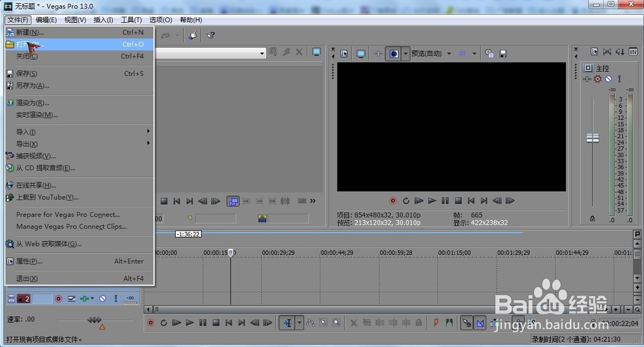Choose 捕获视频(V)... menu entry
This screenshot has width=644, height=347.
tap(80, 156)
